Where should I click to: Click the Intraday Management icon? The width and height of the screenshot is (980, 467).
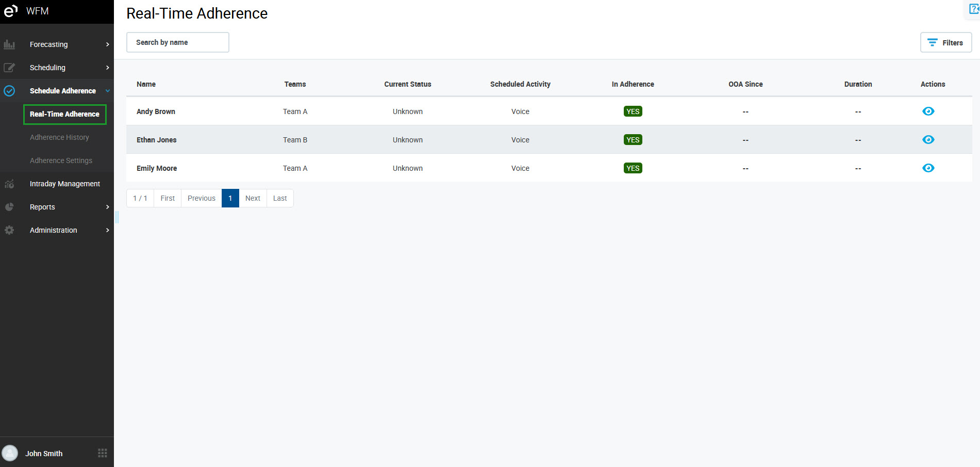click(9, 184)
